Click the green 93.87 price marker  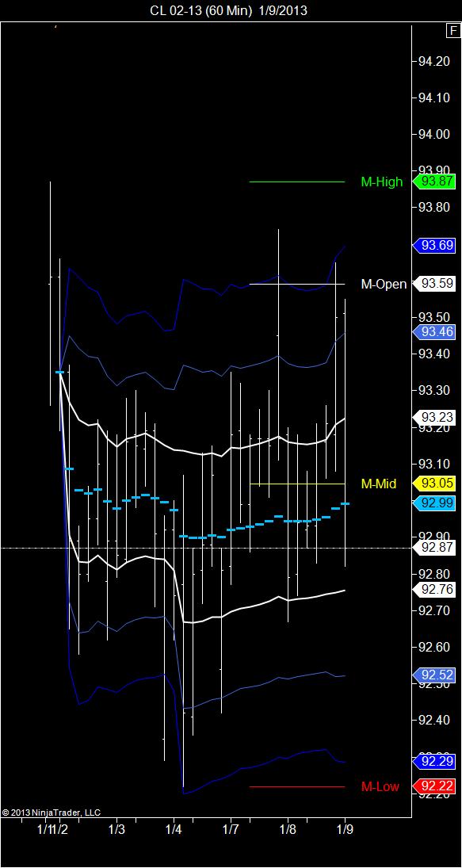pyautogui.click(x=434, y=182)
